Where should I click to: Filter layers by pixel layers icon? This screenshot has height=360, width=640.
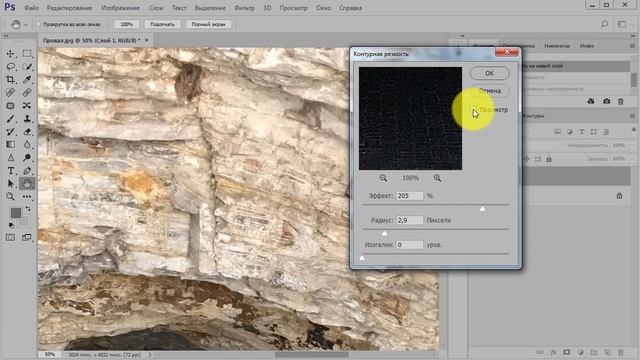tap(557, 132)
